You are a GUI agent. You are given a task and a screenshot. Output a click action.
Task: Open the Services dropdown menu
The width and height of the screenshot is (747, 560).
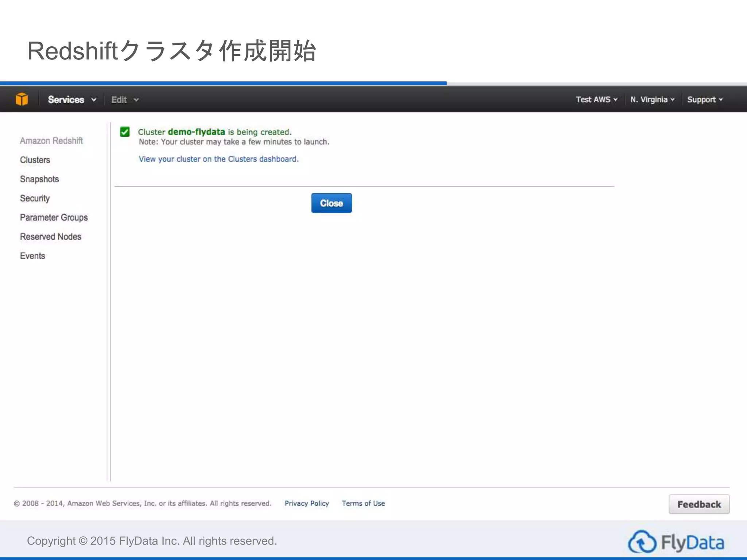point(72,100)
